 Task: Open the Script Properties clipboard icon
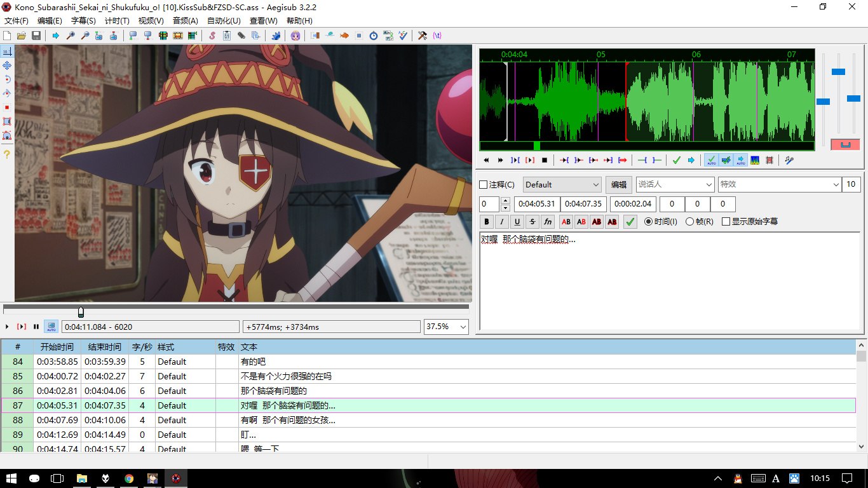click(x=227, y=36)
